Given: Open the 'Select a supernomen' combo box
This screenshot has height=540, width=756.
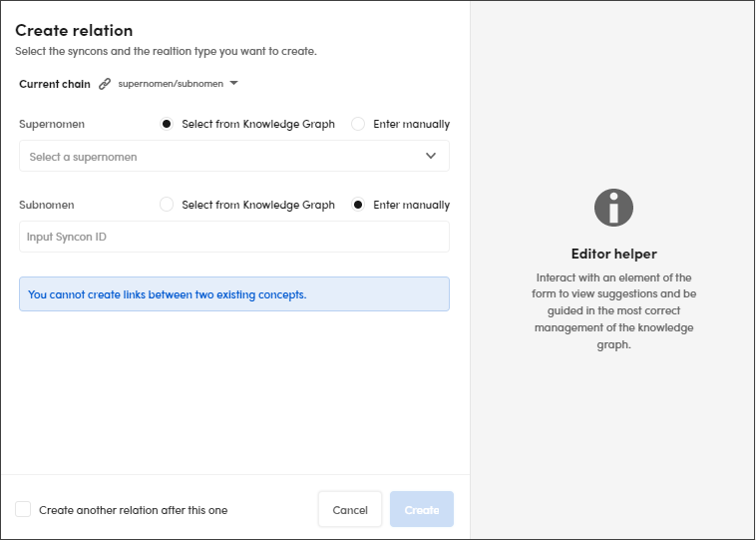Looking at the screenshot, I should point(233,157).
